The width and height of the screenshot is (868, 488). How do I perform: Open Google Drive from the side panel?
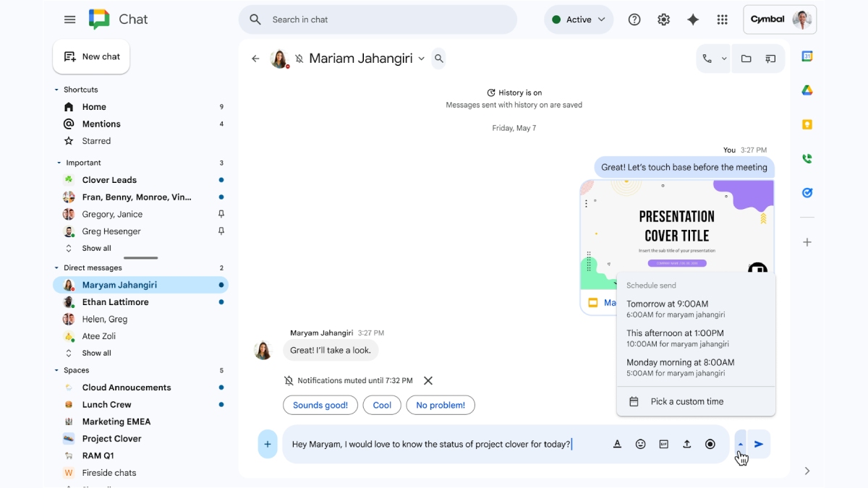[x=807, y=90]
